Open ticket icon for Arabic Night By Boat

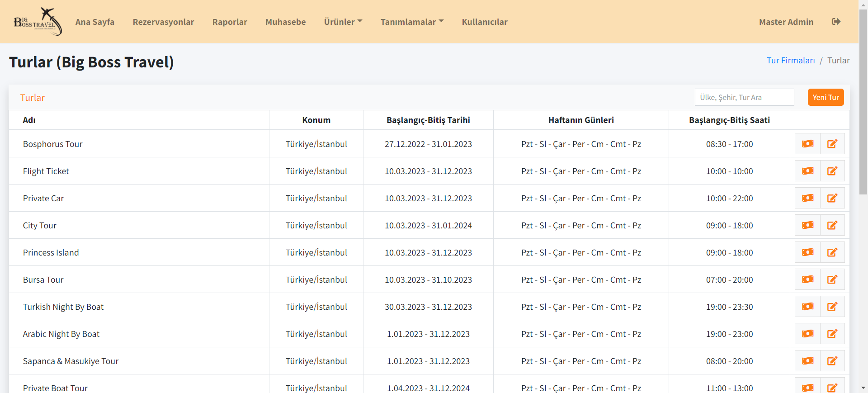tap(807, 334)
